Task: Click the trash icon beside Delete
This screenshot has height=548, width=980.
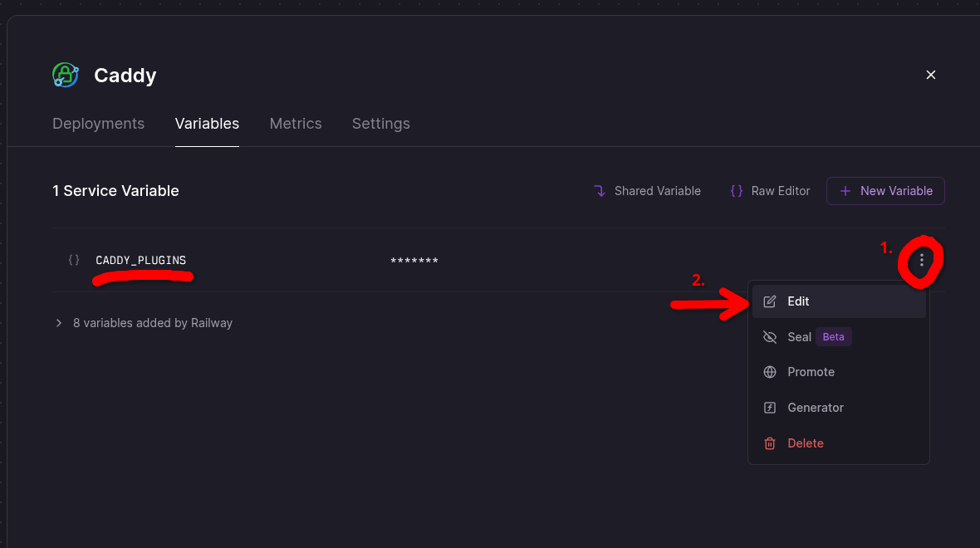Action: point(770,443)
